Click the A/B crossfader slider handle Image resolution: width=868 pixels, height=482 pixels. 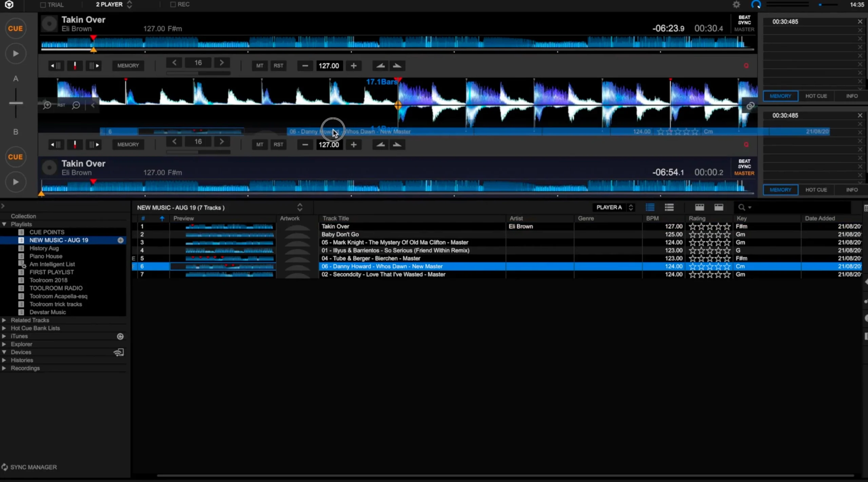pos(16,103)
